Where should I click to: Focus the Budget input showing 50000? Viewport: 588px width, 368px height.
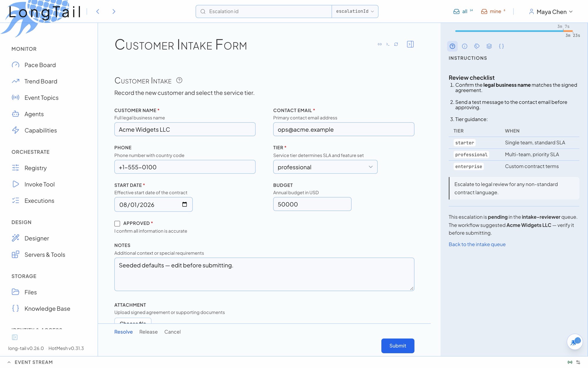[x=312, y=204]
